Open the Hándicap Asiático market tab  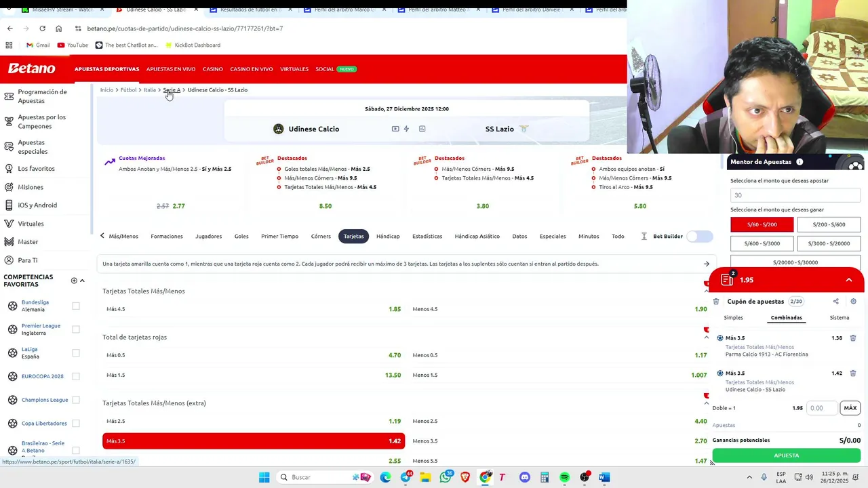477,237
